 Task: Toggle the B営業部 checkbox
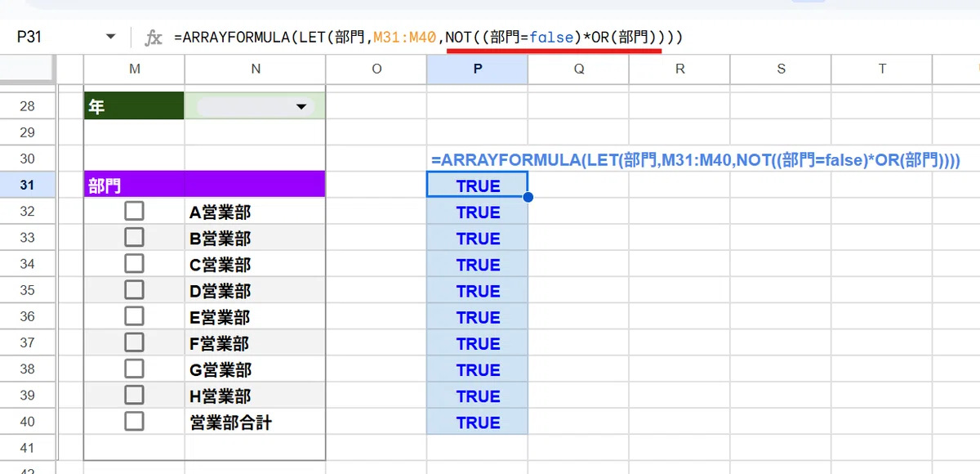point(134,238)
